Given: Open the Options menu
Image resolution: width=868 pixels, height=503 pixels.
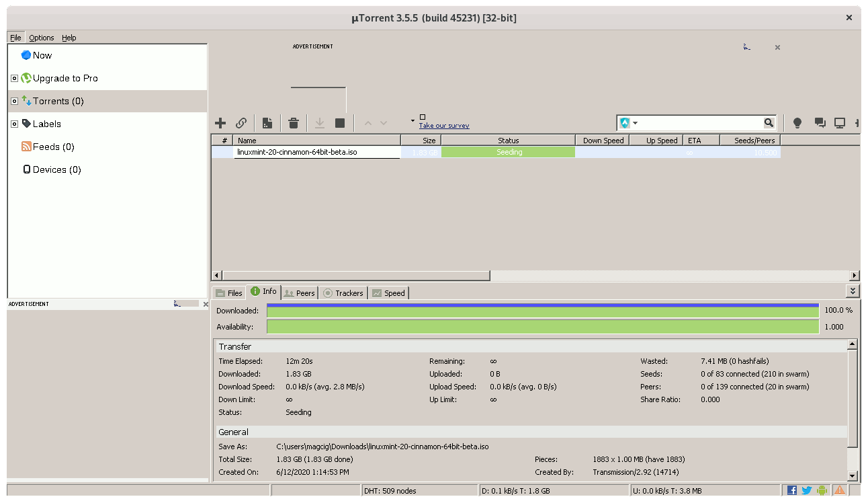Looking at the screenshot, I should 42,38.
